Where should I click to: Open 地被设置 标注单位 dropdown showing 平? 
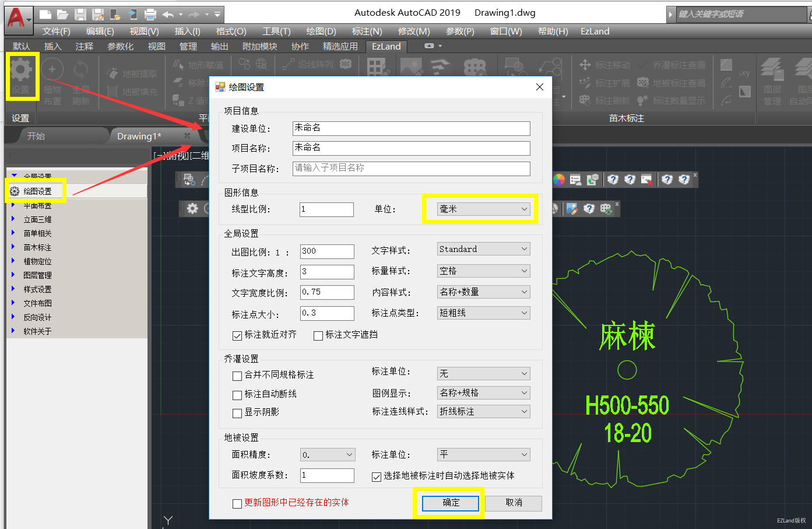tap(484, 454)
